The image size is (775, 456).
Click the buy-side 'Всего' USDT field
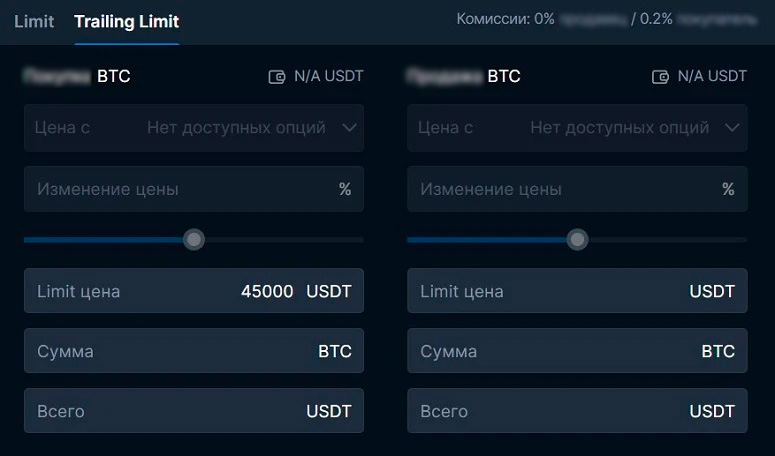(x=193, y=411)
